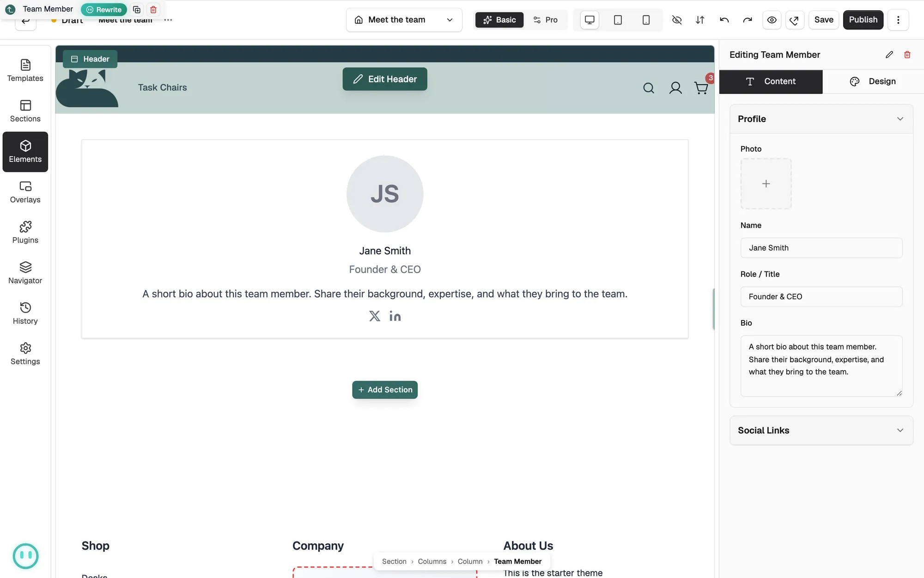Expand the Social Links section
The height and width of the screenshot is (578, 924).
click(x=821, y=430)
